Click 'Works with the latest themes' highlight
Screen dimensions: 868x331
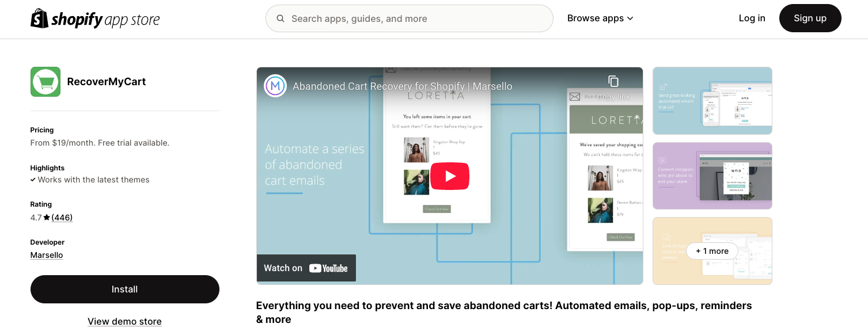coord(93,180)
